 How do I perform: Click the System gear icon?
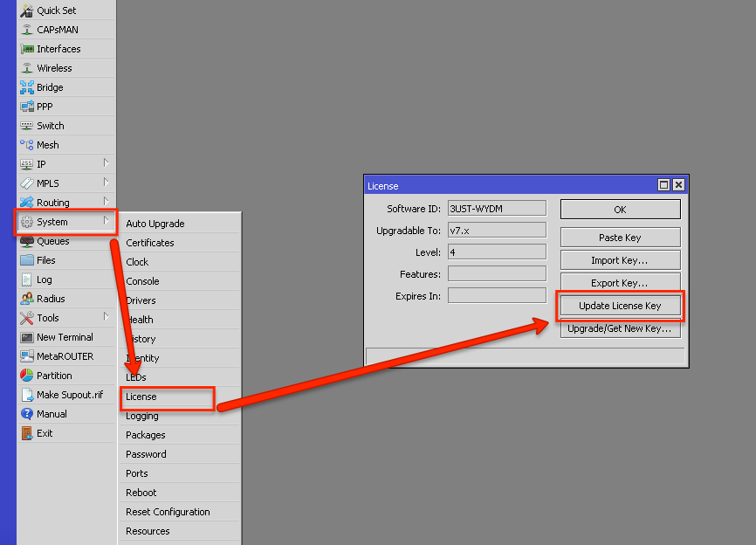tap(27, 222)
